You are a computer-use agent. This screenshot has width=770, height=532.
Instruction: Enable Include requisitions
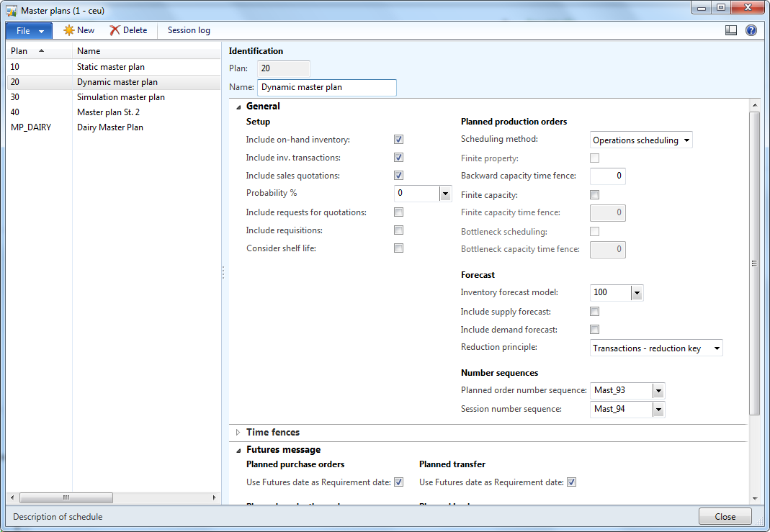(398, 230)
